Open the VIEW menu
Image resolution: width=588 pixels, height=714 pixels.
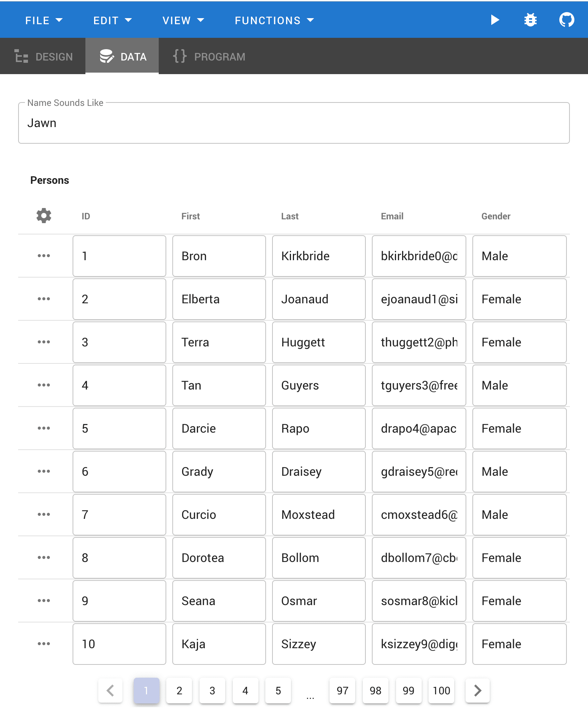pyautogui.click(x=183, y=20)
